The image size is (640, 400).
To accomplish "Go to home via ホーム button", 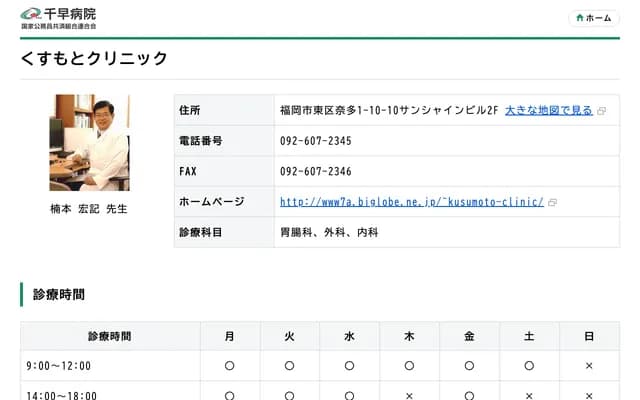I will click(x=593, y=18).
